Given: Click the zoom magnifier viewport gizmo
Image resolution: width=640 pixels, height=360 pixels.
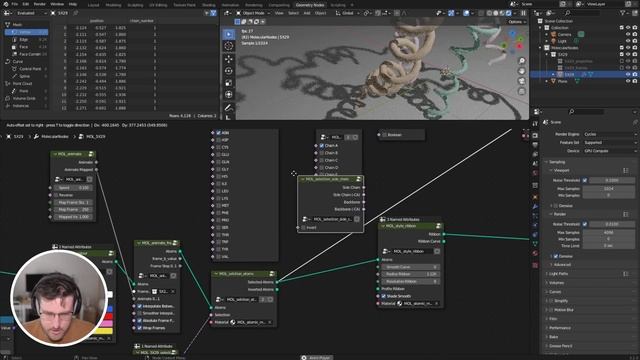Looking at the screenshot, I should point(522,61).
